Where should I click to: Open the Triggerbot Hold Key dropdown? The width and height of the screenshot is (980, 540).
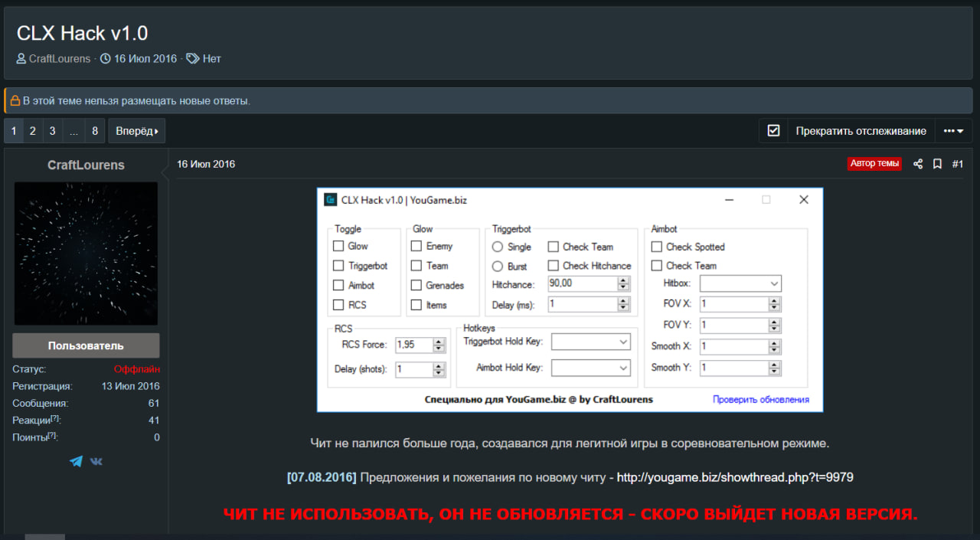coord(591,342)
